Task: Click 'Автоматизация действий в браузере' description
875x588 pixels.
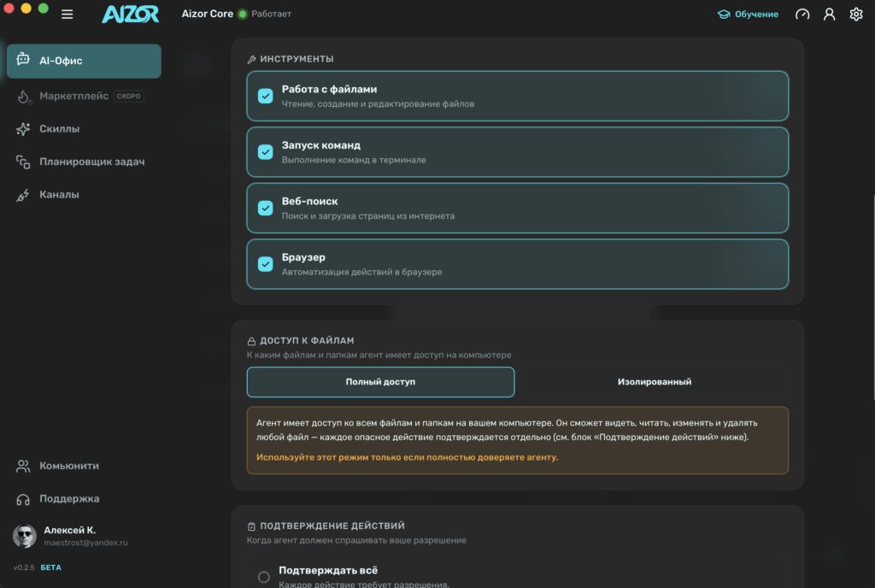Action: (361, 273)
